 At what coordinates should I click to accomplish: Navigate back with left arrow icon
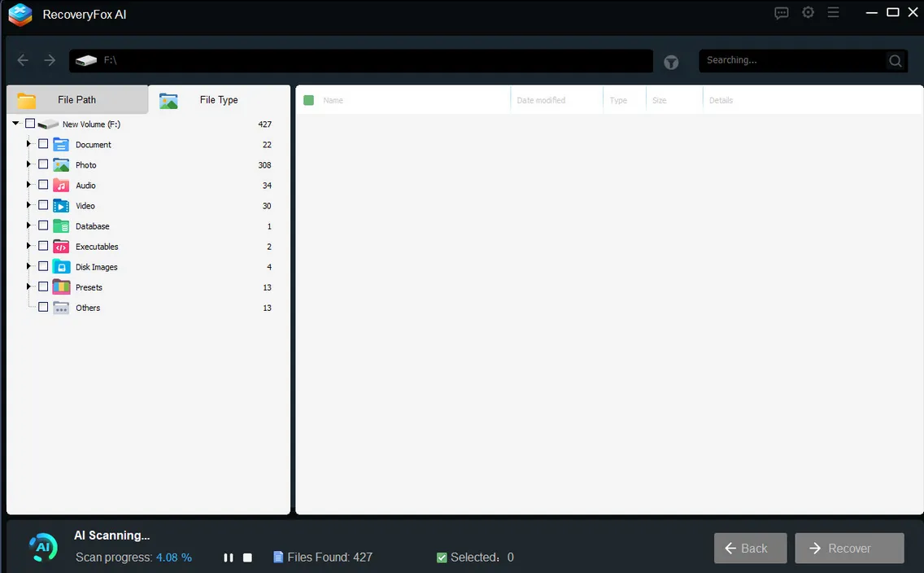tap(23, 60)
